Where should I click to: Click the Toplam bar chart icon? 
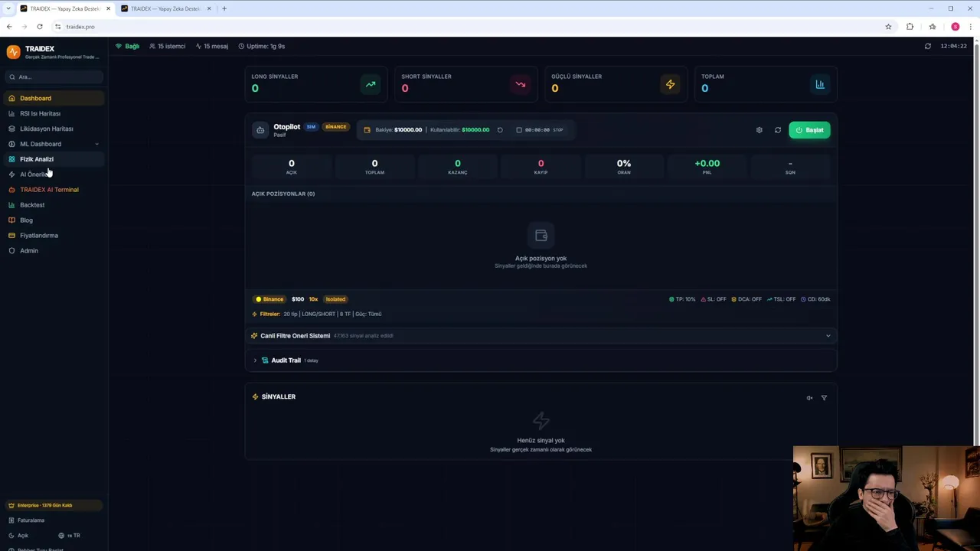[x=820, y=84]
